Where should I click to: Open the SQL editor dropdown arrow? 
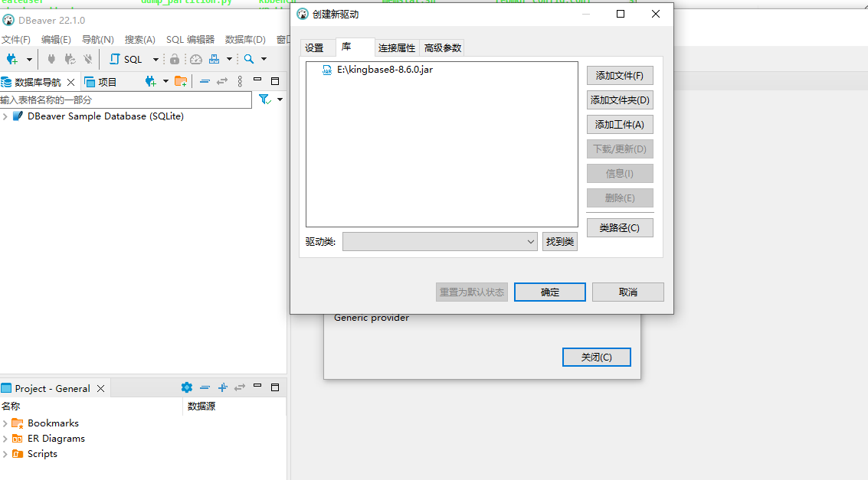pos(156,59)
